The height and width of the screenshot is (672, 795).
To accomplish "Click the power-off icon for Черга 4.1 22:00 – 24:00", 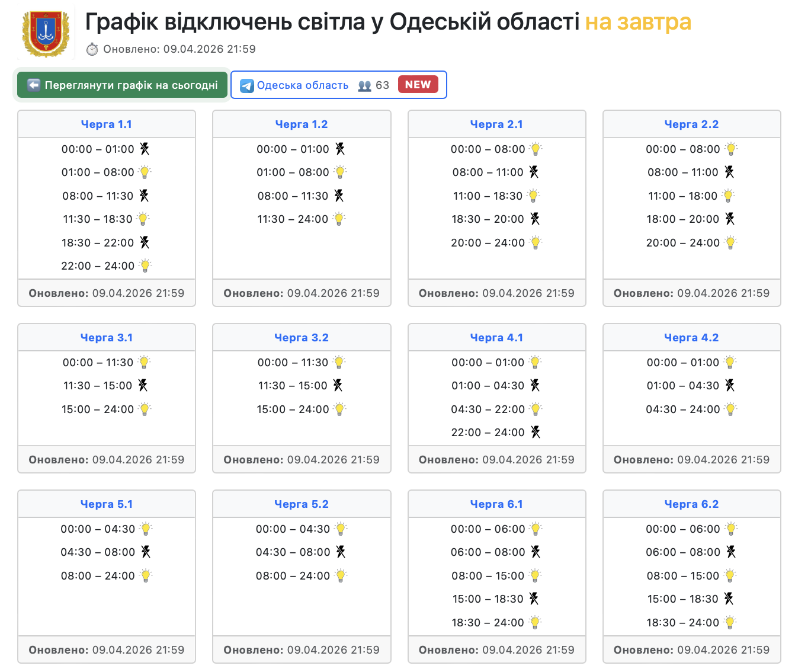I will [x=536, y=433].
